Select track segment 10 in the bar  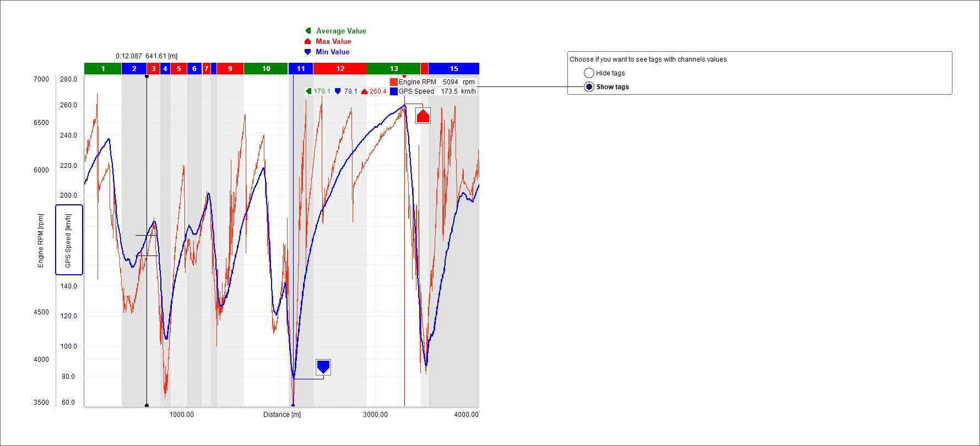pos(266,68)
